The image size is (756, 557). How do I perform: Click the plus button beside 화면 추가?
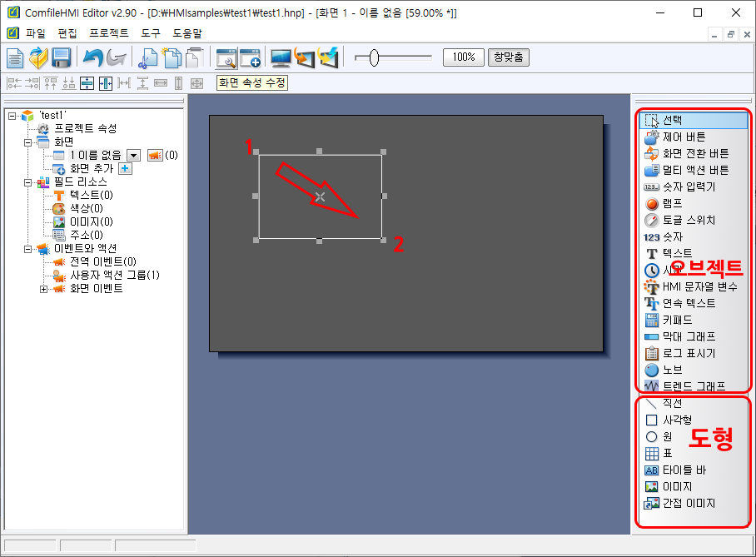pos(125,168)
